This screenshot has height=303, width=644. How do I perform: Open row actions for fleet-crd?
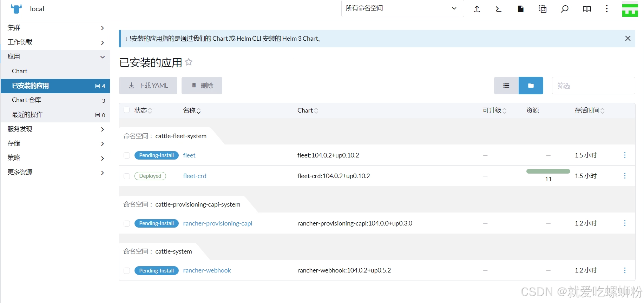click(625, 176)
